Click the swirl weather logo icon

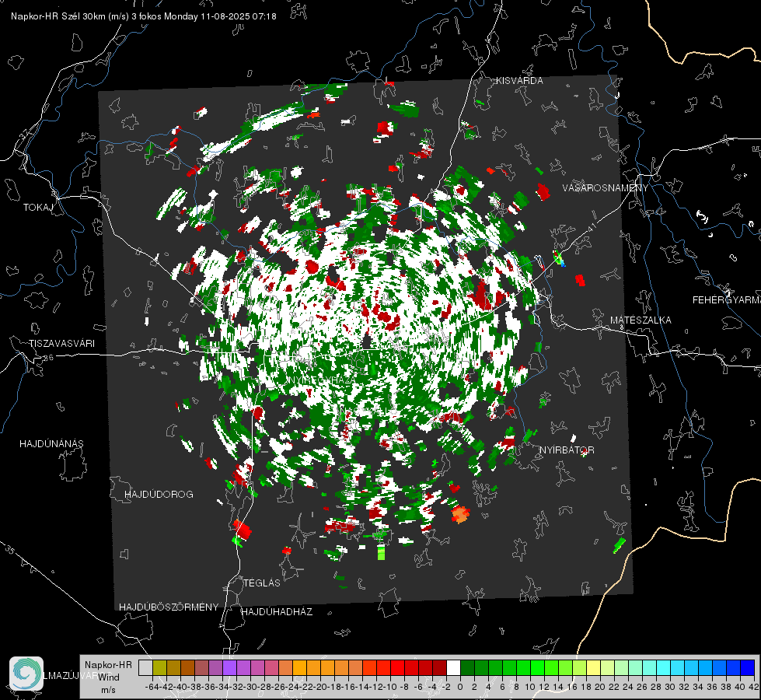coord(26,674)
